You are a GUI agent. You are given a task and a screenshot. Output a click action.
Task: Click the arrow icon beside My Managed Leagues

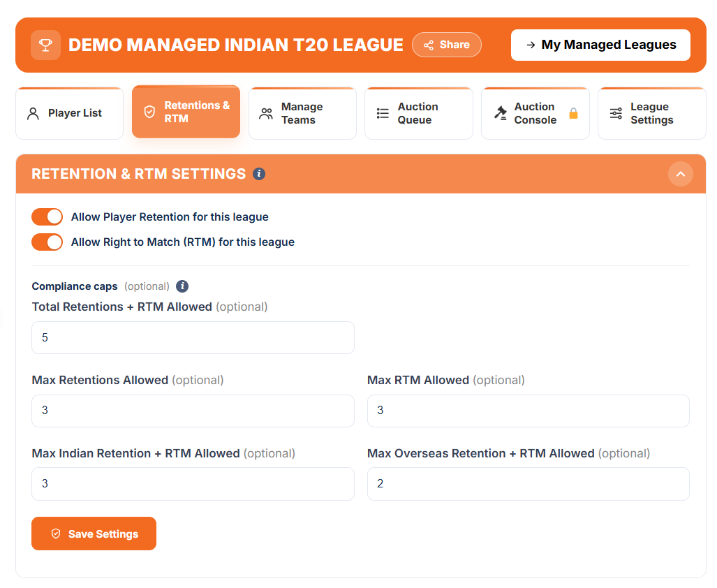(x=531, y=45)
